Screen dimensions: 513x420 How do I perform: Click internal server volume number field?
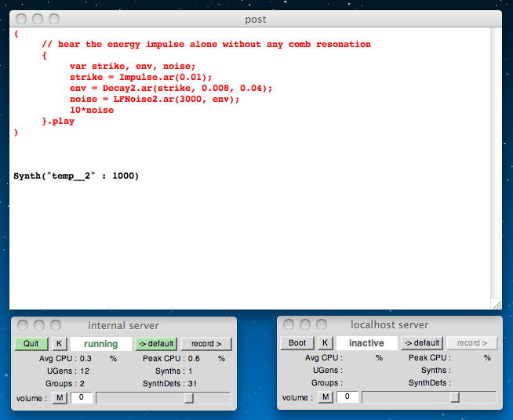(x=82, y=397)
